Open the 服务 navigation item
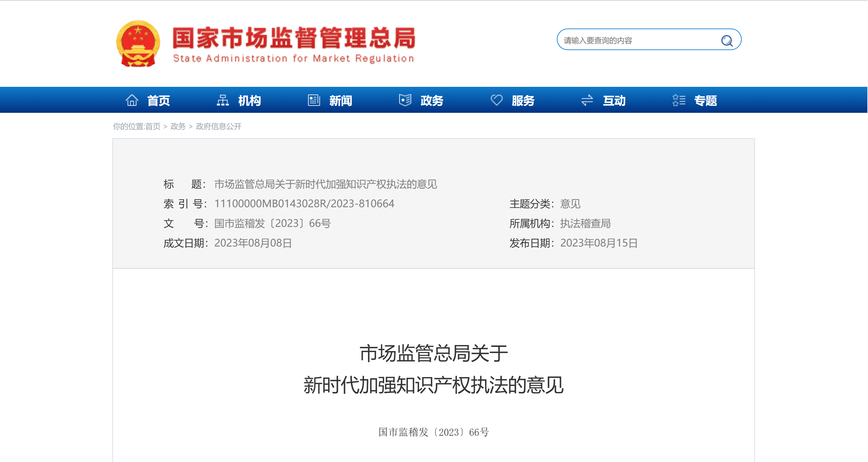The height and width of the screenshot is (462, 868). coord(523,100)
